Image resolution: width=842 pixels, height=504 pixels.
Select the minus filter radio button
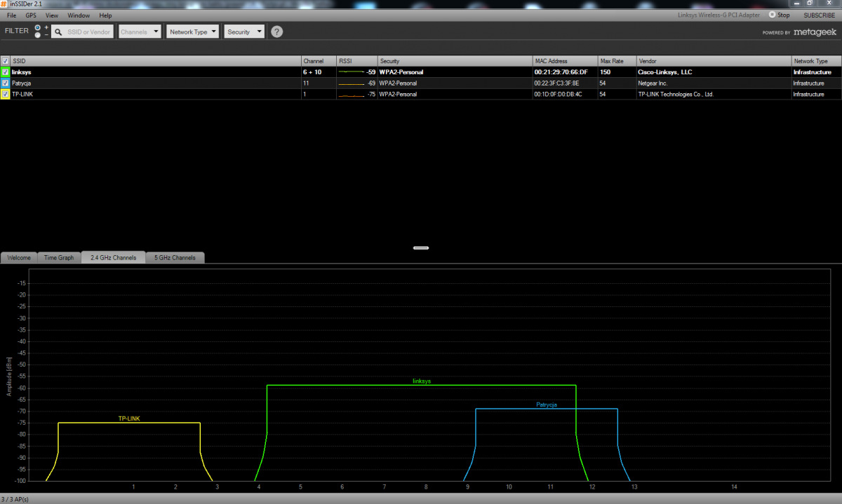click(38, 35)
